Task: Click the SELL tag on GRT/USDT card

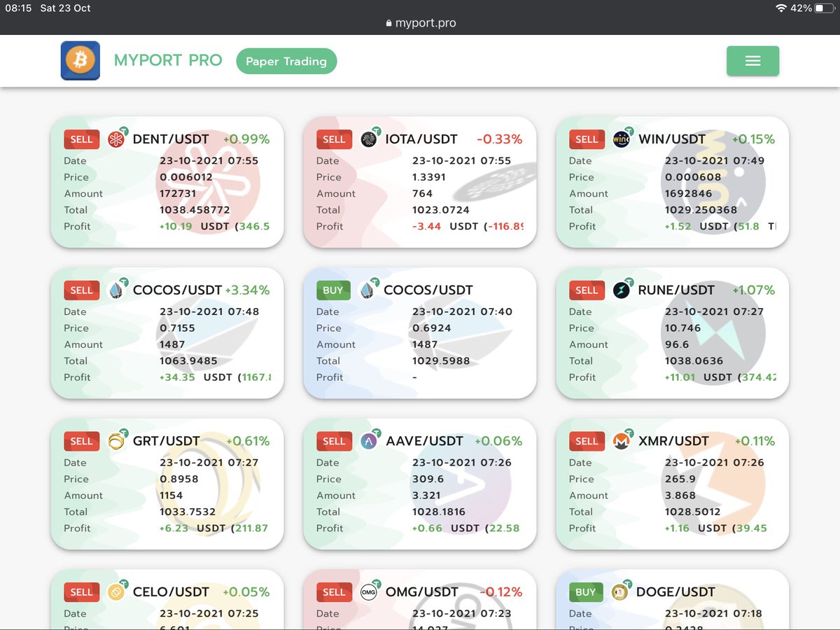Action: click(81, 441)
